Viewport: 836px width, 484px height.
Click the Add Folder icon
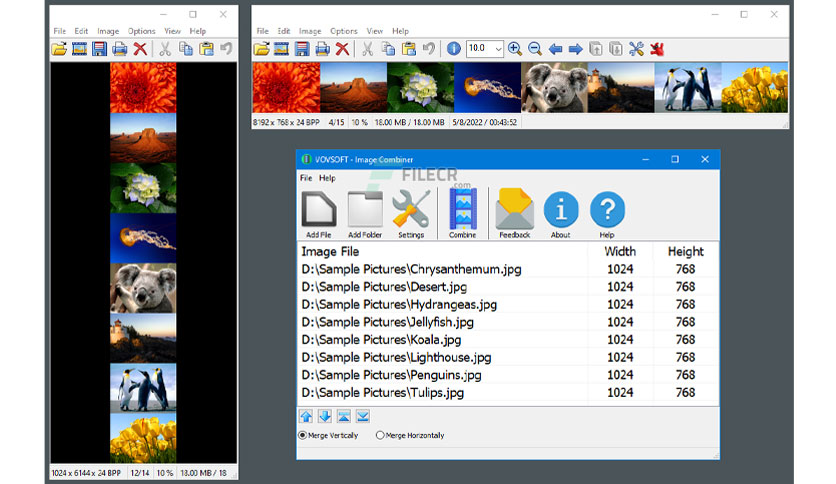pos(365,209)
